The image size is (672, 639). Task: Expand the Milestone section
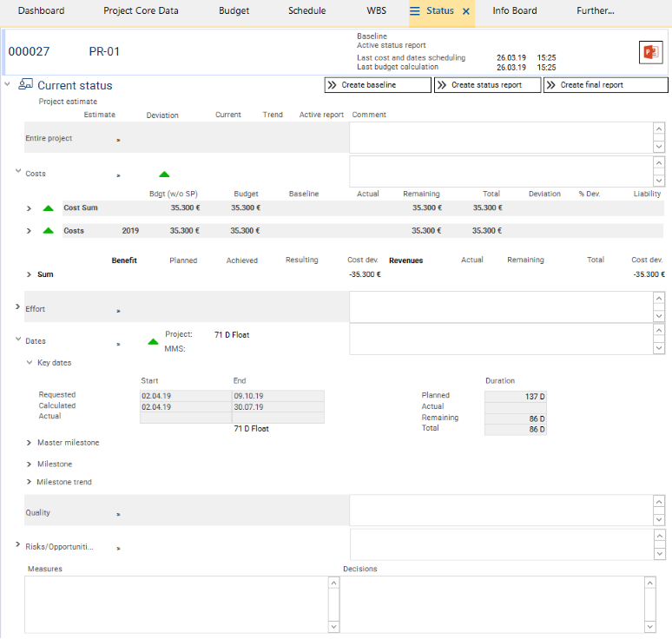click(x=29, y=464)
